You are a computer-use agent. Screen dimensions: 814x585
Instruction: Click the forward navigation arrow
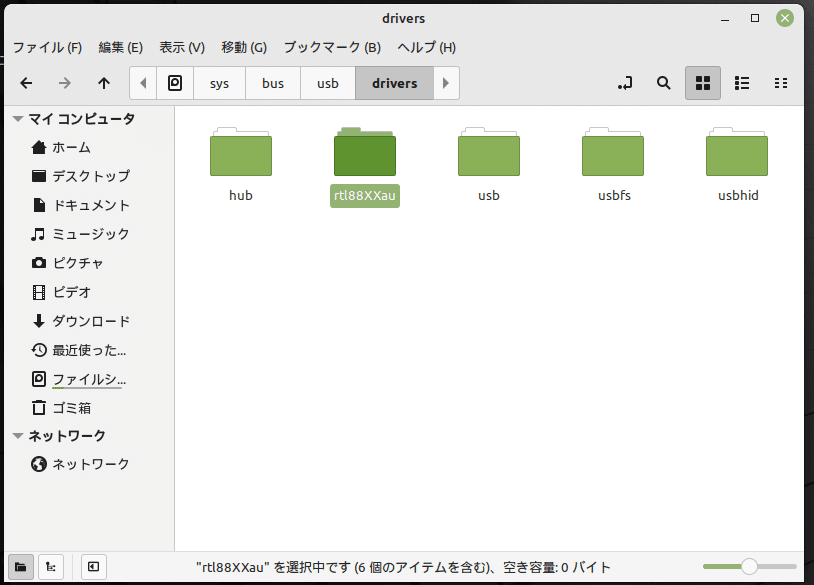64,83
